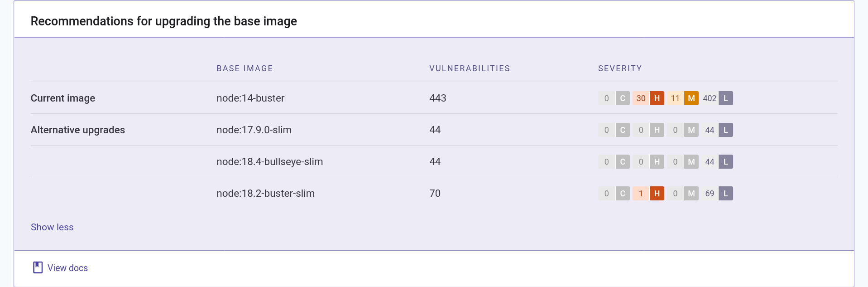
Task: Click the node:14-buster current image name
Action: (250, 98)
